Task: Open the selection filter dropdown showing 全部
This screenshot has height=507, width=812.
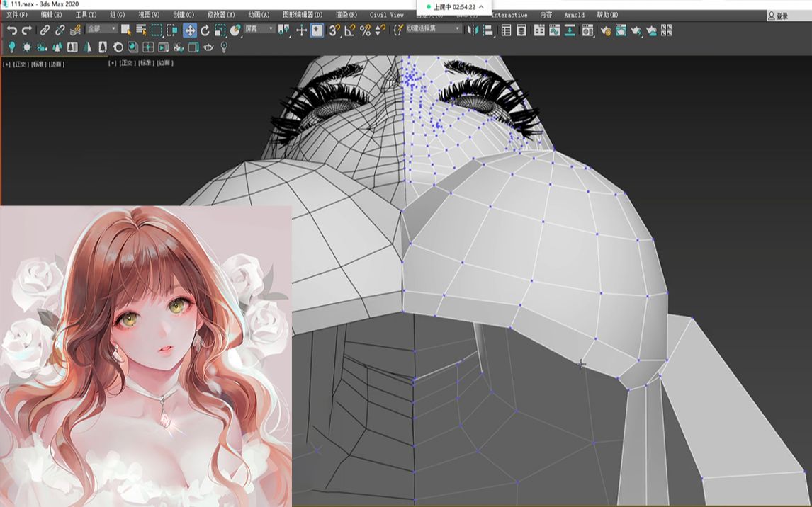Action: (100, 29)
